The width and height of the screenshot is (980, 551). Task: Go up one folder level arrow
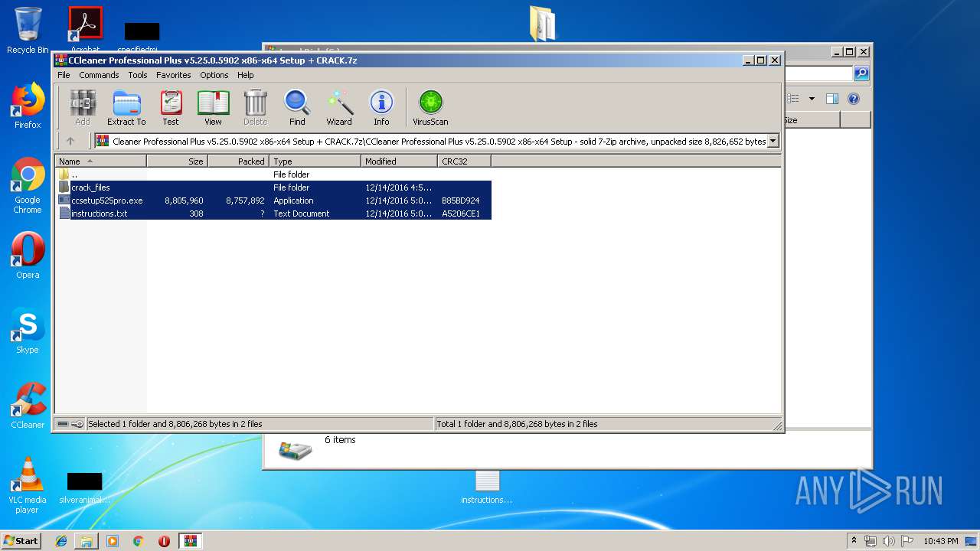click(x=70, y=141)
